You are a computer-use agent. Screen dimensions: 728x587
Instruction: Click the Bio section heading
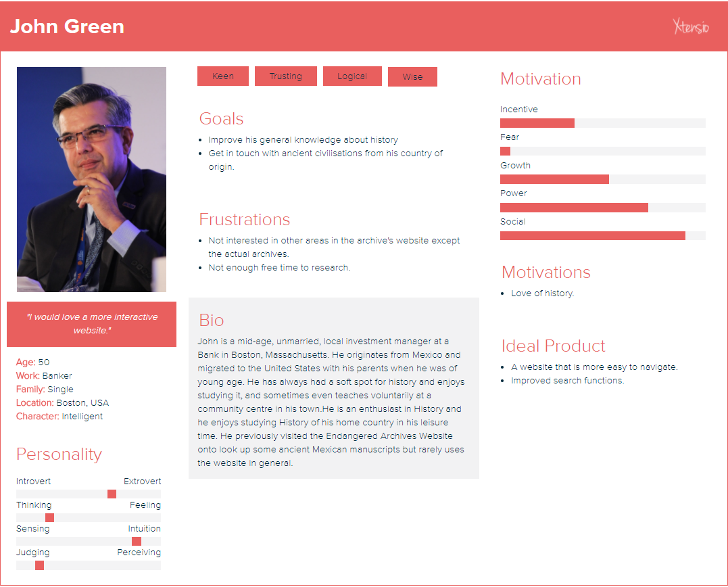click(x=212, y=320)
